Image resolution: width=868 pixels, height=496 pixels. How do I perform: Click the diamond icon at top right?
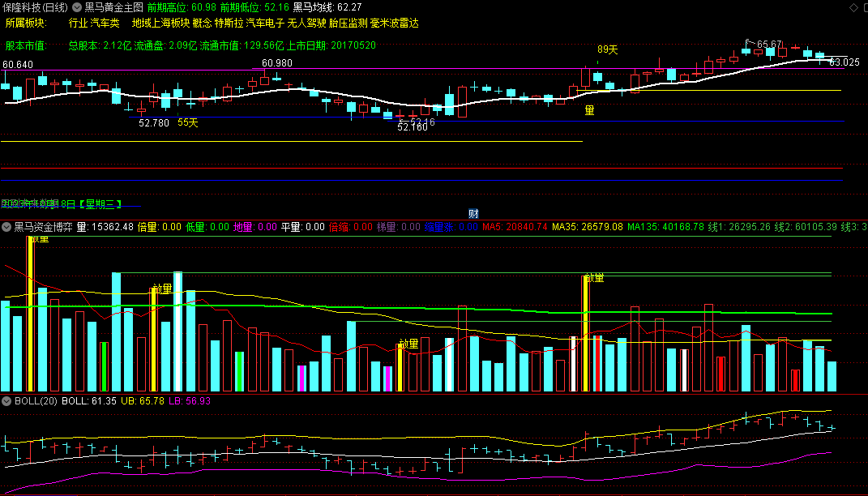point(853,7)
